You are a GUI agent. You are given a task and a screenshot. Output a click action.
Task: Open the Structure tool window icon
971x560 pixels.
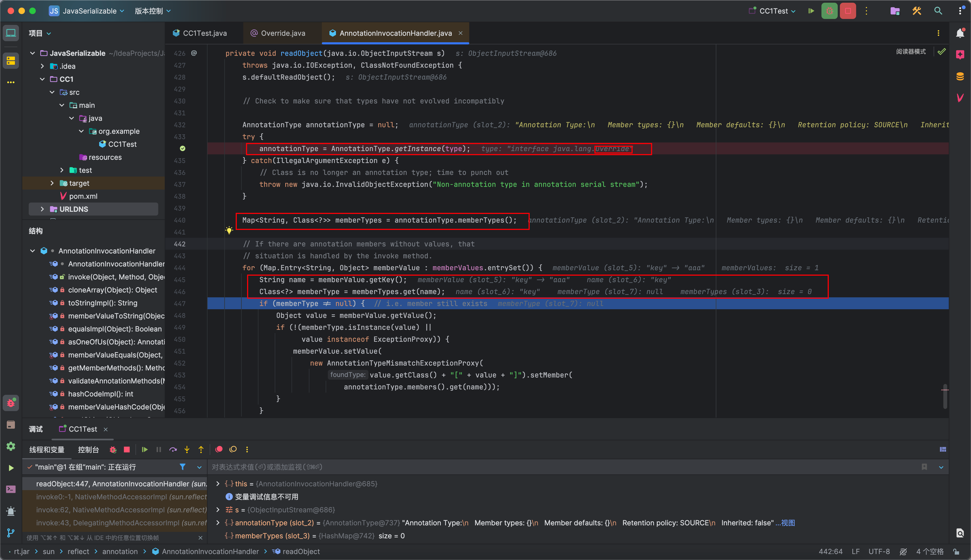[11, 60]
